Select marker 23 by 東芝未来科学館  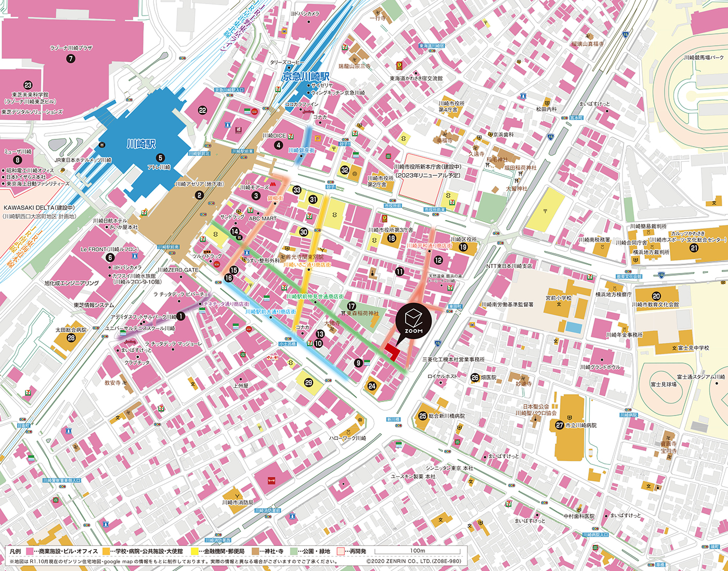(28, 85)
